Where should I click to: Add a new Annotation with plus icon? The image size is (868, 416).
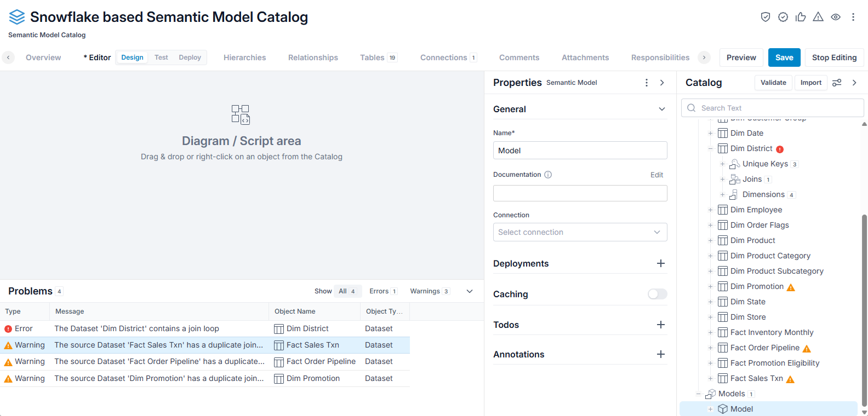tap(661, 354)
